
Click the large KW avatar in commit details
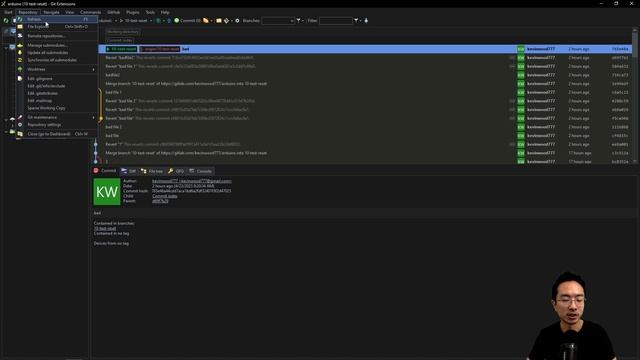107,191
